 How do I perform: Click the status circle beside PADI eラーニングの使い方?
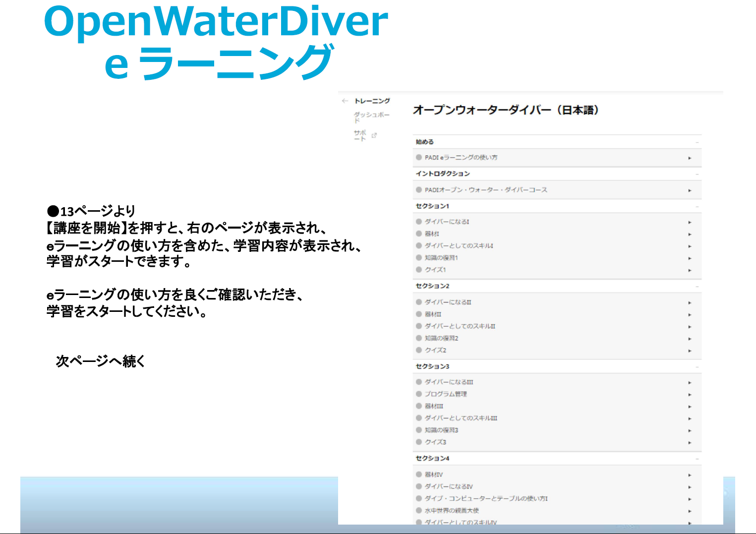click(x=419, y=157)
